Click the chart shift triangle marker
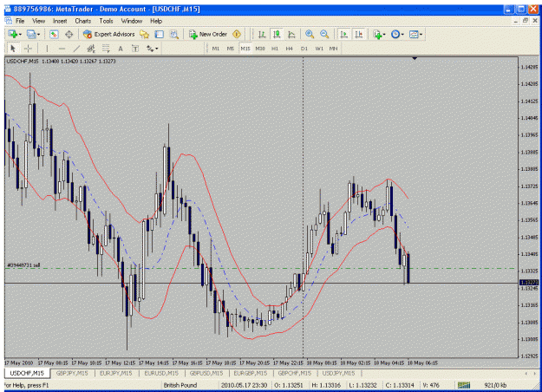 click(415, 58)
